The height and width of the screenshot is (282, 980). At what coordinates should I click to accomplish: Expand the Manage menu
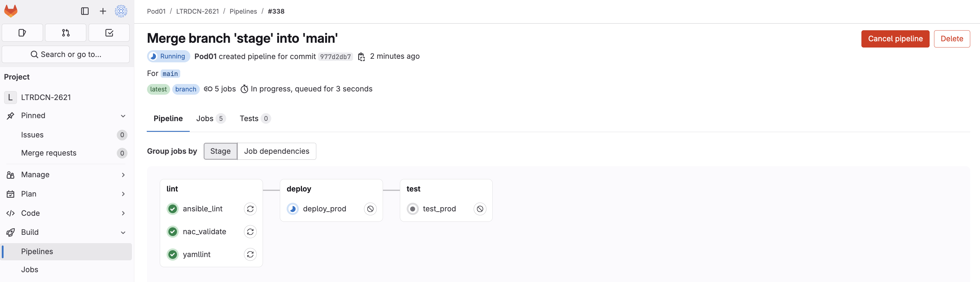point(123,175)
